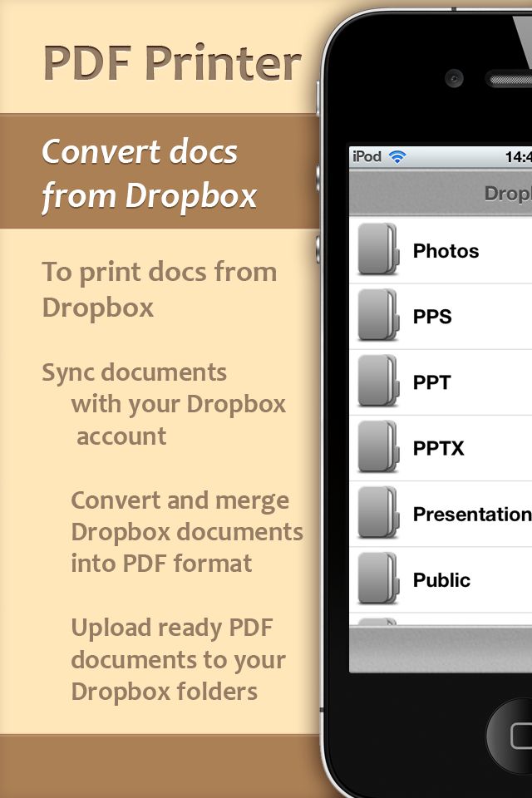Open the PPS folder icon
The height and width of the screenshot is (798, 532).
click(377, 315)
